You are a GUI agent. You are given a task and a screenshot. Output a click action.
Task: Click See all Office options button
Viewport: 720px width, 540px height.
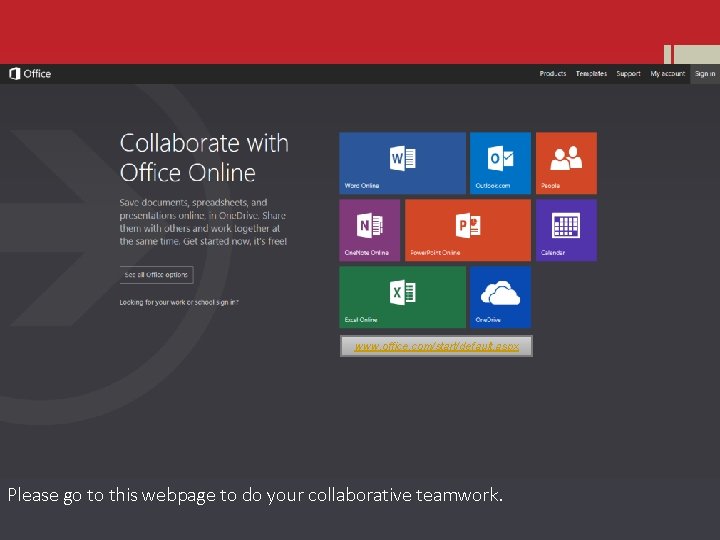click(156, 275)
